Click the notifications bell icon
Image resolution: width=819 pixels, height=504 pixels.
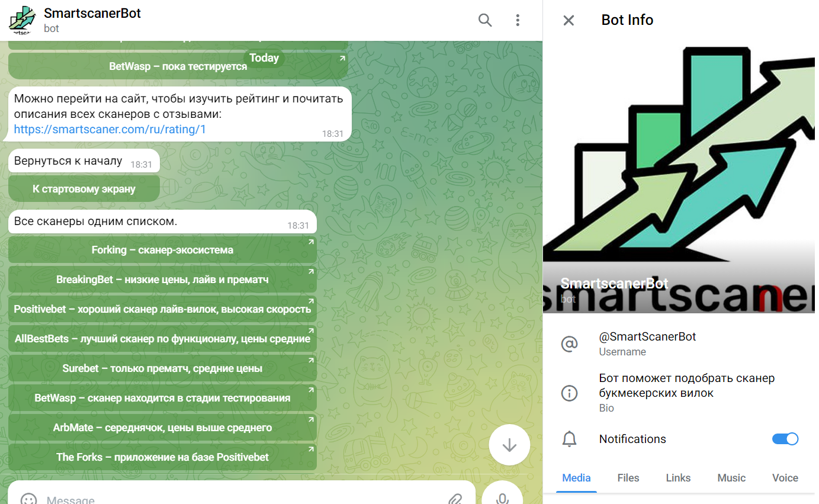click(569, 439)
